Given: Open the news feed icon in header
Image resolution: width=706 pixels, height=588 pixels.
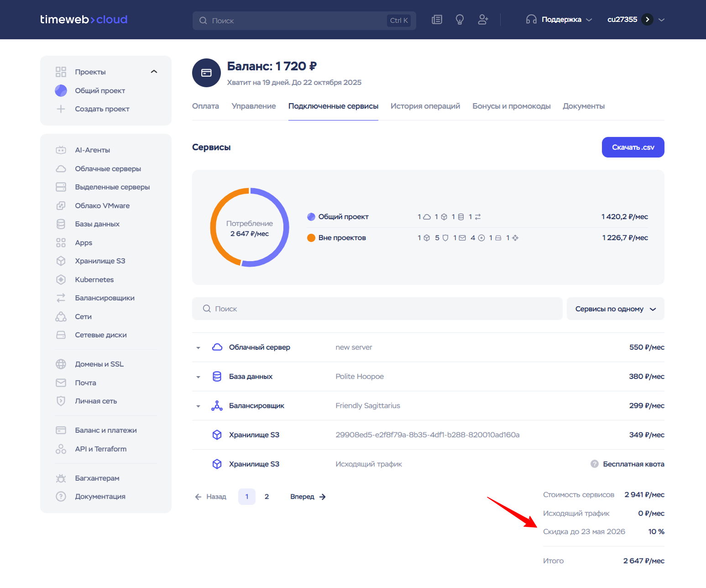Looking at the screenshot, I should coord(437,20).
